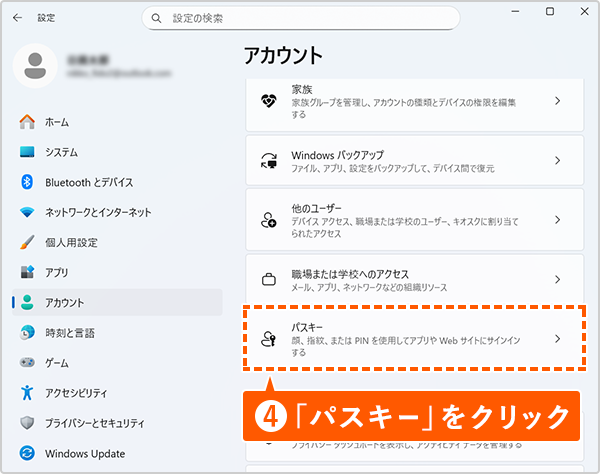Screen dimensions: 600x474
Task: Go to アプリ settings
Action: click(56, 272)
